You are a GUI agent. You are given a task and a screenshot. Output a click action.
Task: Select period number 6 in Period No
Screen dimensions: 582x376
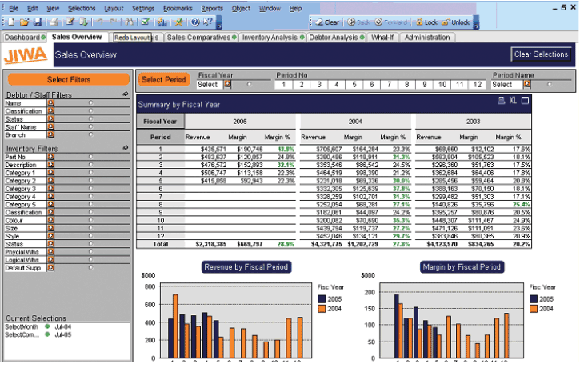pyautogui.click(x=372, y=85)
